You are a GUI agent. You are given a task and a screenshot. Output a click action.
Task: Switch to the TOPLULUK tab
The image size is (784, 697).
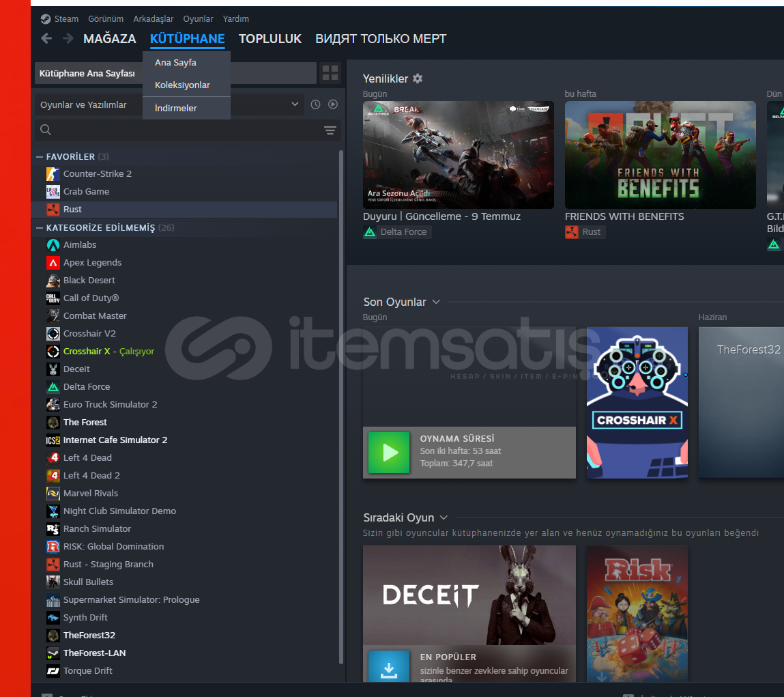click(270, 38)
